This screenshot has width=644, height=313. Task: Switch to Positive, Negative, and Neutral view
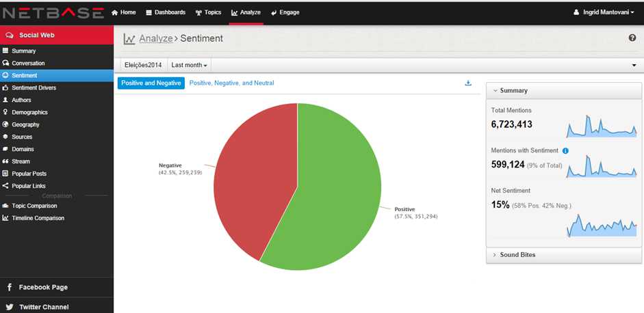coord(231,83)
